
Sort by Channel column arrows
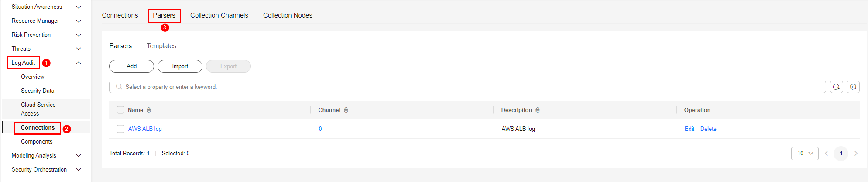pyautogui.click(x=346, y=110)
